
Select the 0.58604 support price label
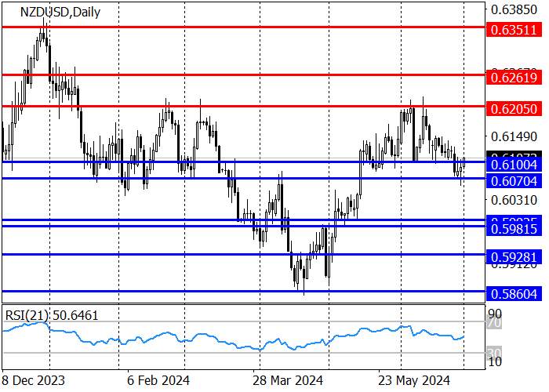pos(514,294)
